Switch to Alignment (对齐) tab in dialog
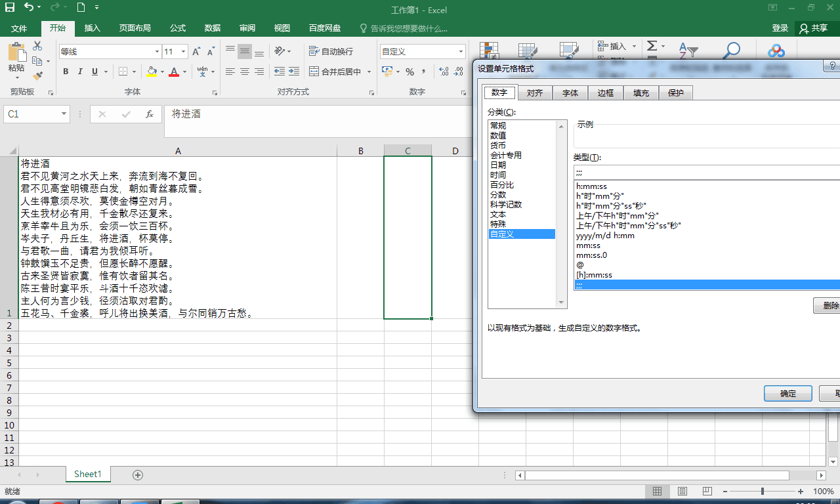This screenshot has width=840, height=504. pos(535,93)
